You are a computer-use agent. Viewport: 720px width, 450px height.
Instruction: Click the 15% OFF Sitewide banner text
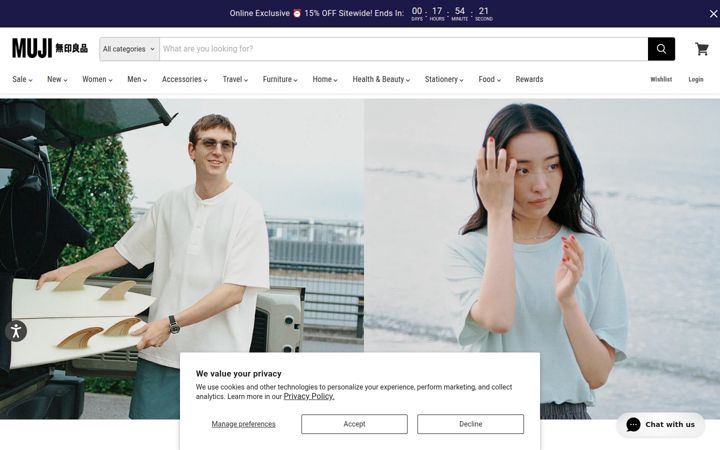click(x=317, y=13)
